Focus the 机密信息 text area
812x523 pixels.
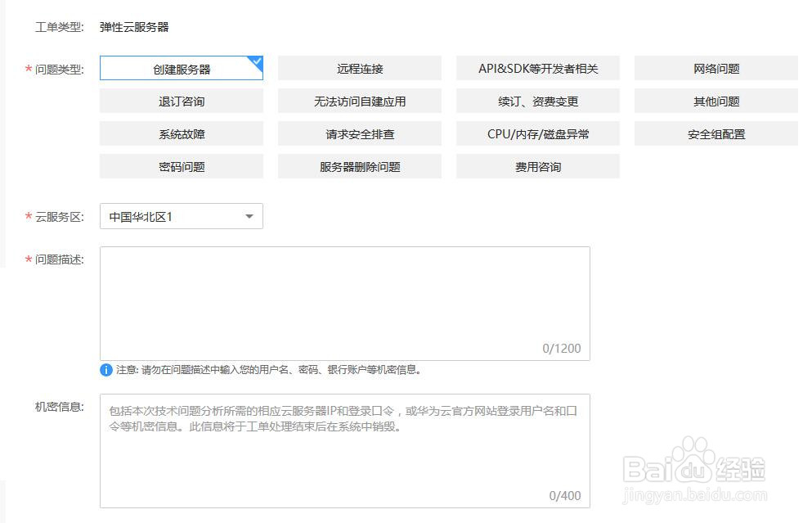(x=345, y=451)
